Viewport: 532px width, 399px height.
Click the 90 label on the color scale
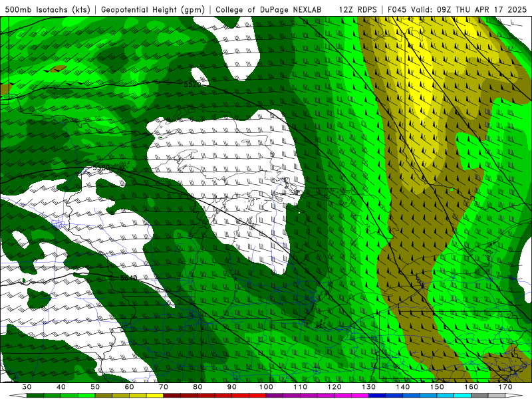[x=231, y=387]
